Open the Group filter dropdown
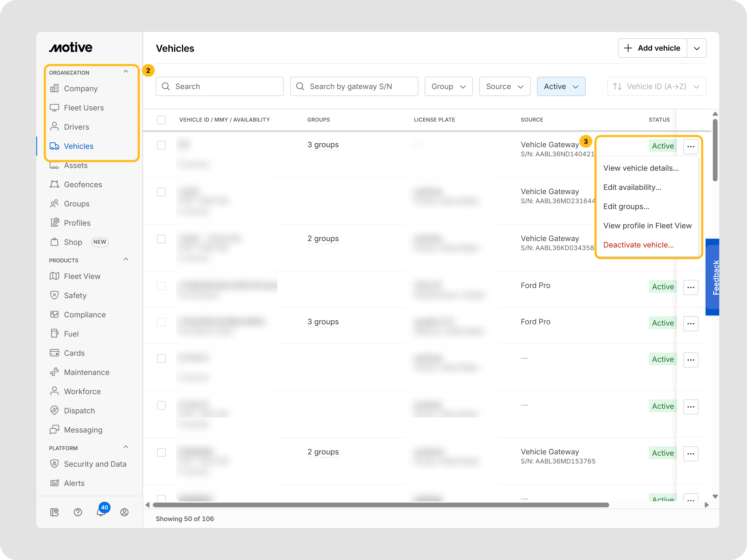The image size is (747, 560). click(x=448, y=86)
